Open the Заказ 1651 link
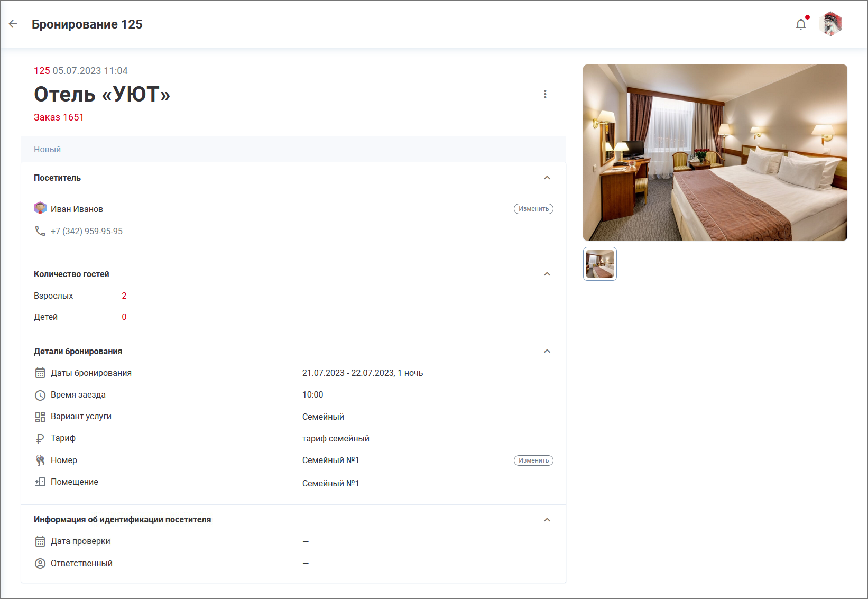 [x=59, y=117]
